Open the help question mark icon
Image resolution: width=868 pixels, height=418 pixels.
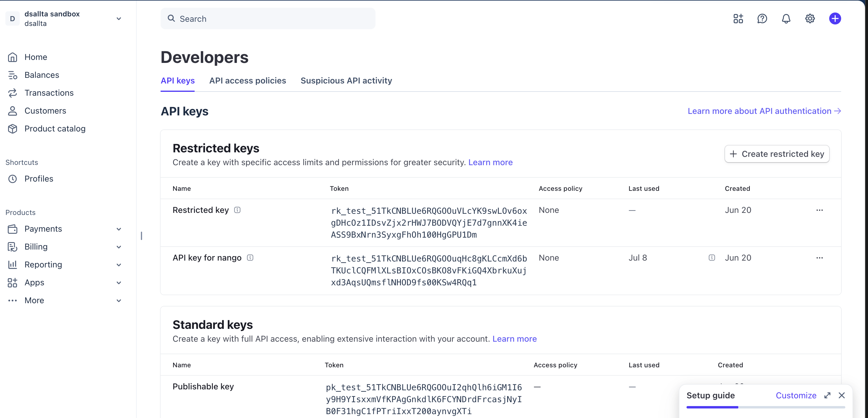[762, 18]
